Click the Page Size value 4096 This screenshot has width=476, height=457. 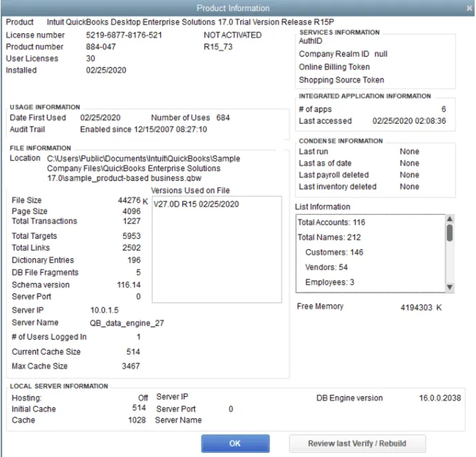pos(131,211)
